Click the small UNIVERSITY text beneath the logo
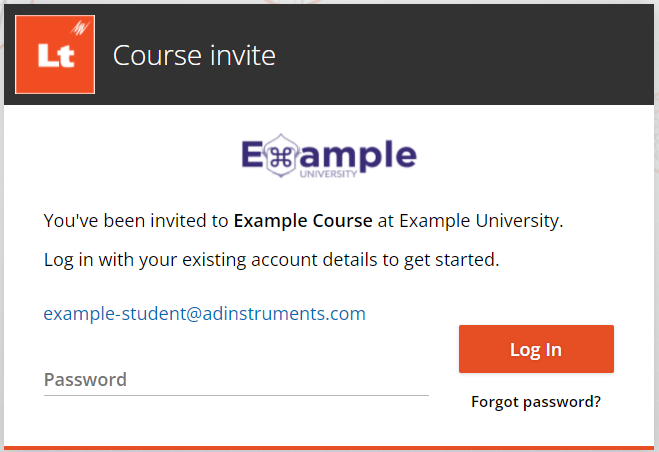Image resolution: width=659 pixels, height=452 pixels. point(328,174)
